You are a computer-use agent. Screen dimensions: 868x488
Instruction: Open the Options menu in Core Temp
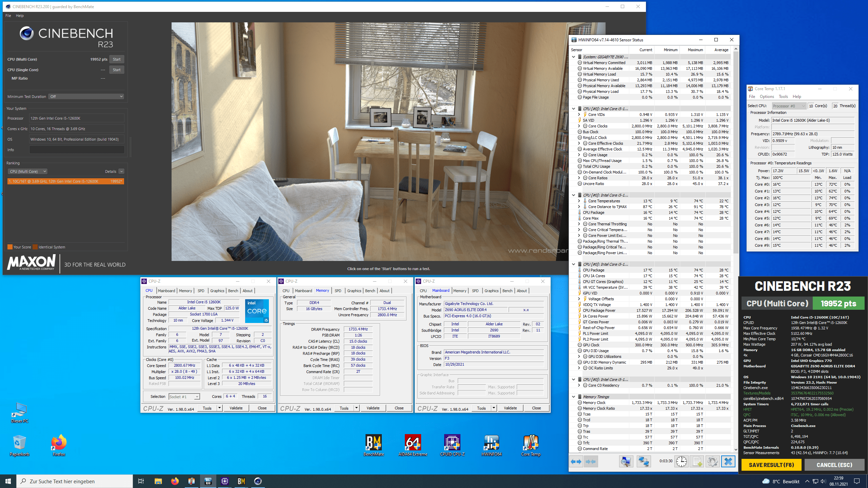click(x=767, y=97)
